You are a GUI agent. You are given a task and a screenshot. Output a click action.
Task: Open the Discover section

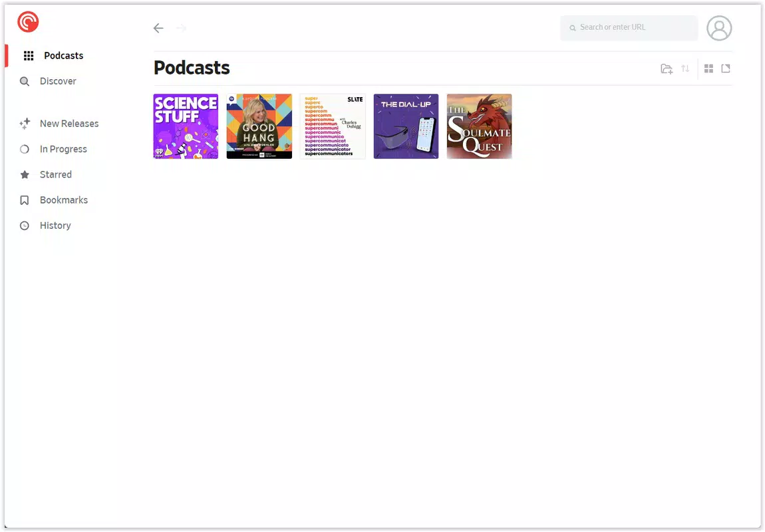[x=58, y=81]
